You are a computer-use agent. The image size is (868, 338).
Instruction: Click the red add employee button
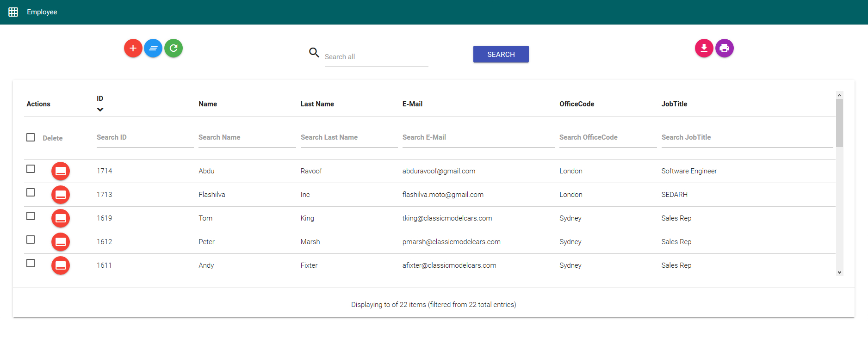coord(133,48)
